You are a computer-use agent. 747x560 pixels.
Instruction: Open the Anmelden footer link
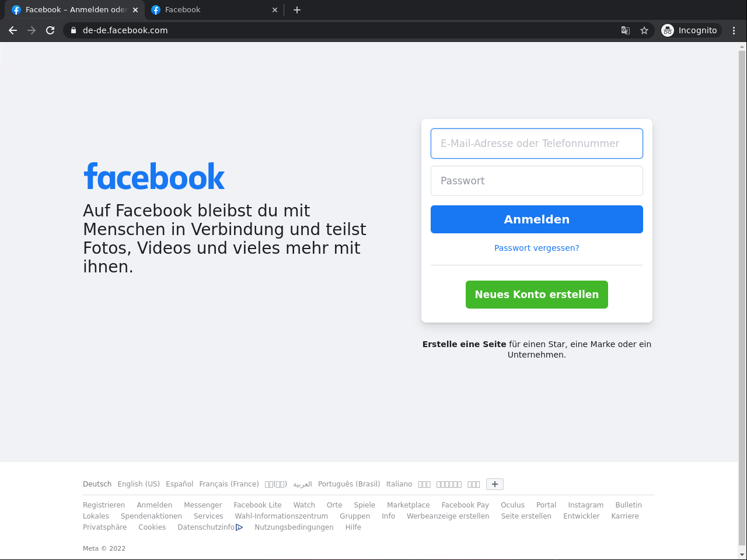tap(155, 505)
